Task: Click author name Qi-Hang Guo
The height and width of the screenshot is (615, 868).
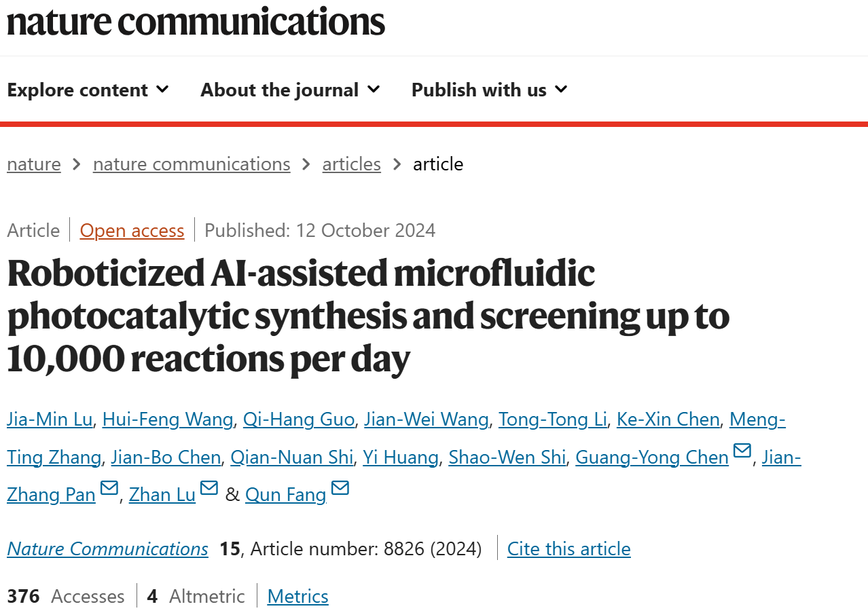Action: coord(299,420)
